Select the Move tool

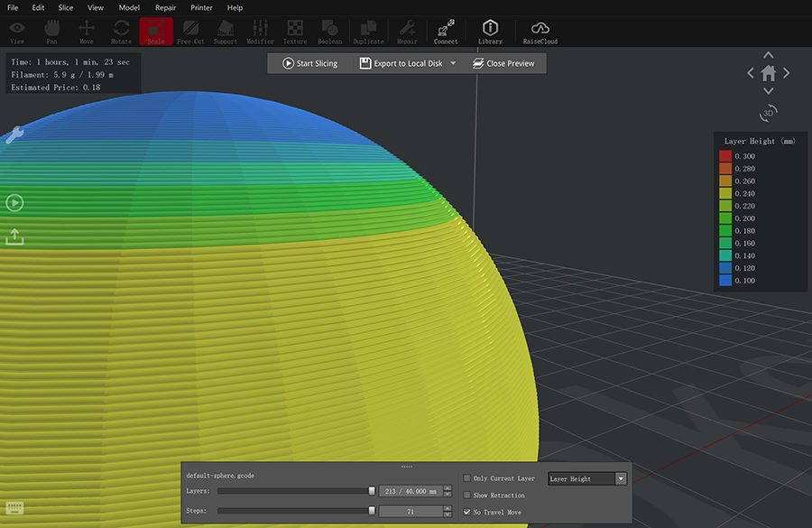pyautogui.click(x=86, y=30)
